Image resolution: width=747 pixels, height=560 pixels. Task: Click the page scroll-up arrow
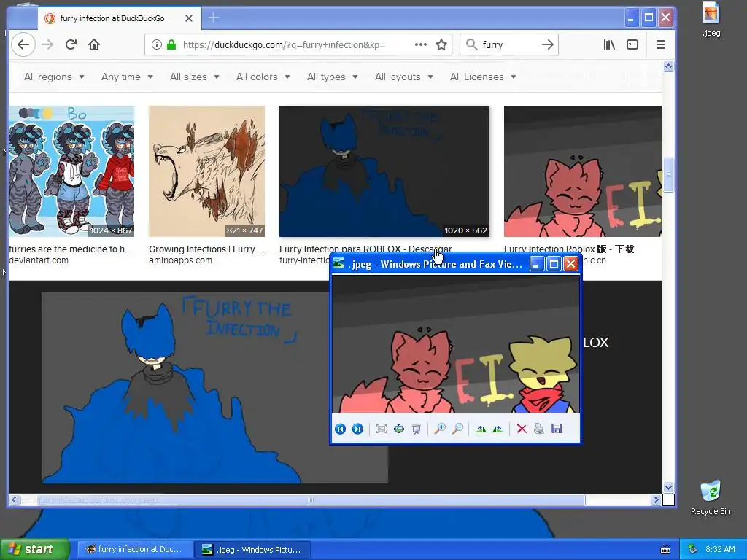point(668,66)
